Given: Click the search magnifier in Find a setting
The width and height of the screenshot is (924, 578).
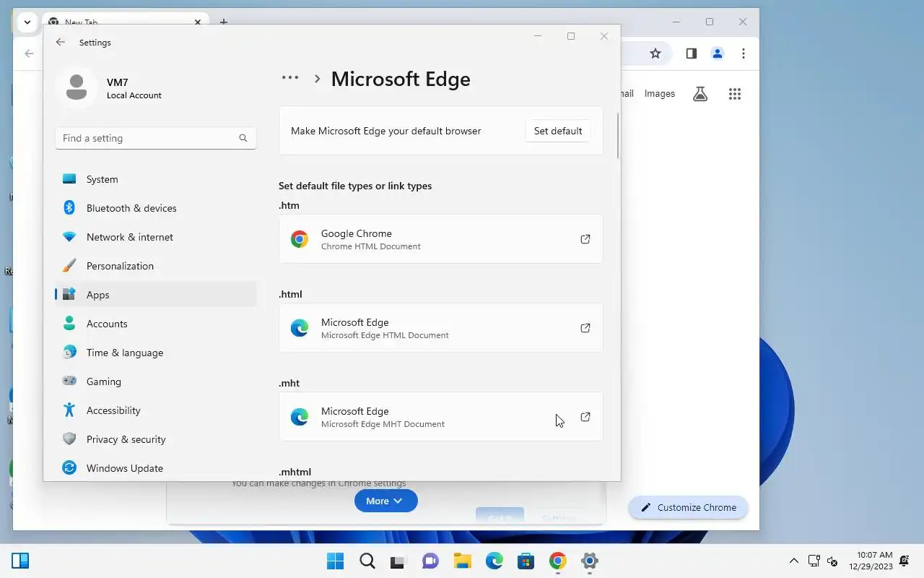Looking at the screenshot, I should [243, 138].
